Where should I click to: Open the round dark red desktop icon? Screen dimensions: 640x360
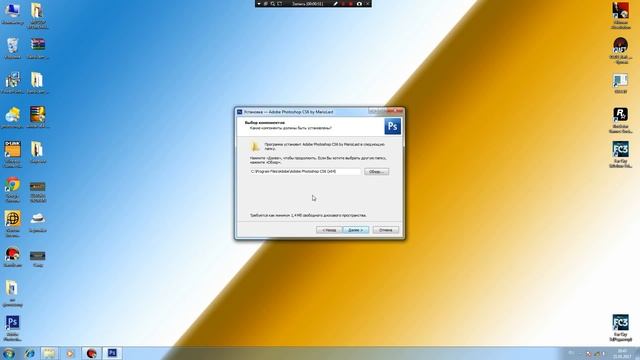click(620, 51)
